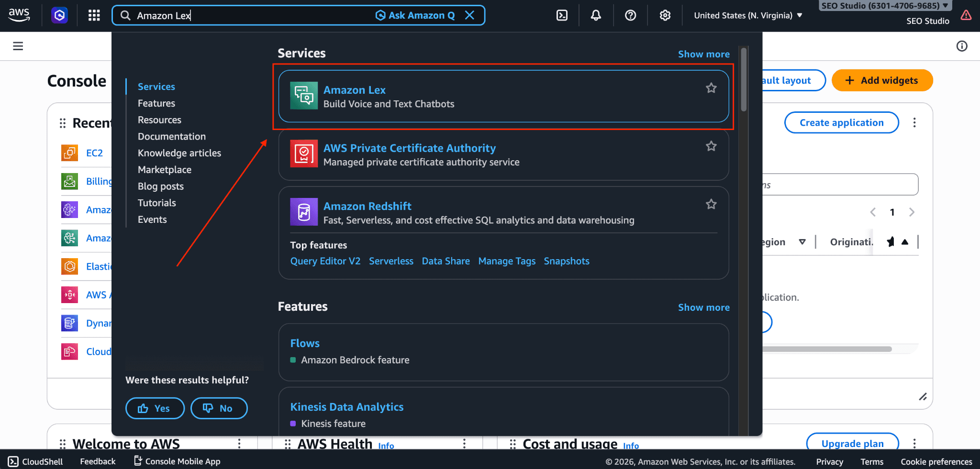Select the Events filter
980x469 pixels.
[x=152, y=219]
